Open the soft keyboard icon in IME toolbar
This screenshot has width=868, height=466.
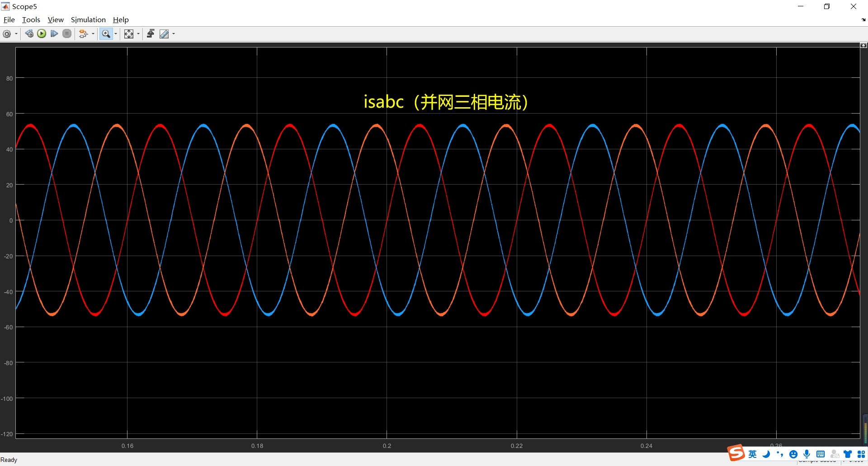pos(821,454)
